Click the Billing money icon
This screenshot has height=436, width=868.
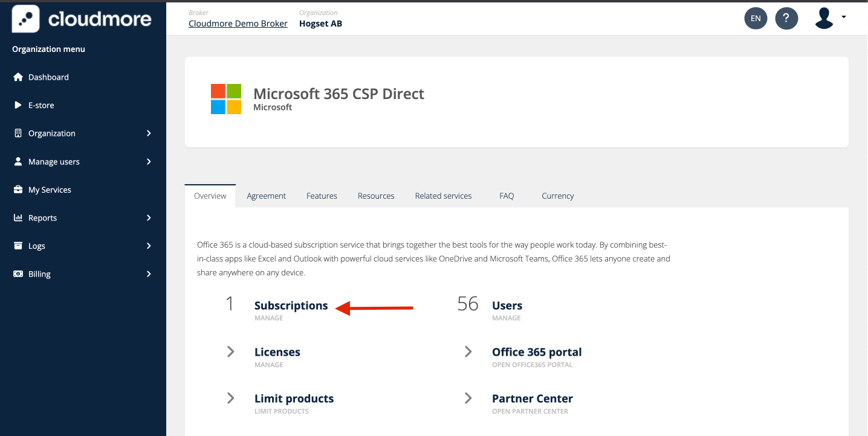(18, 274)
